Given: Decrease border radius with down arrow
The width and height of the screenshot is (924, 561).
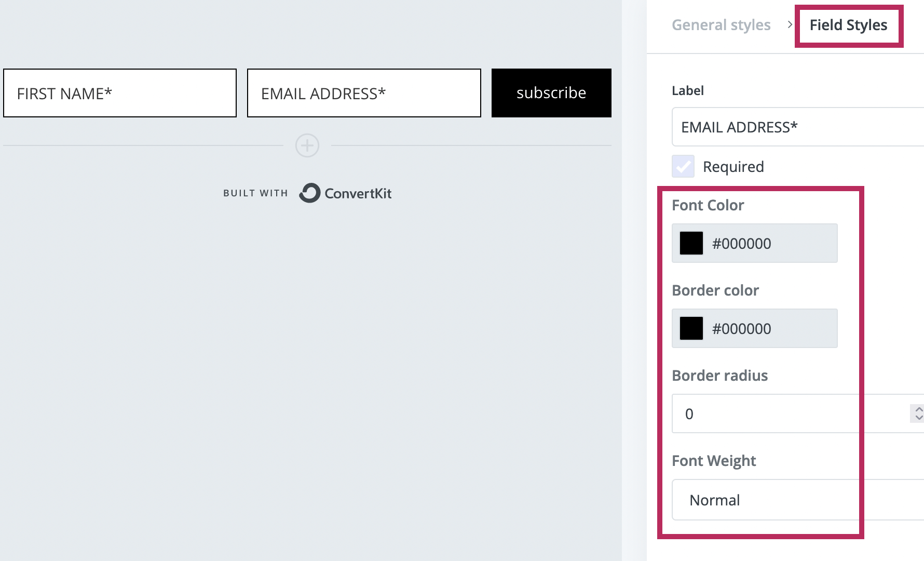Looking at the screenshot, I should (919, 418).
